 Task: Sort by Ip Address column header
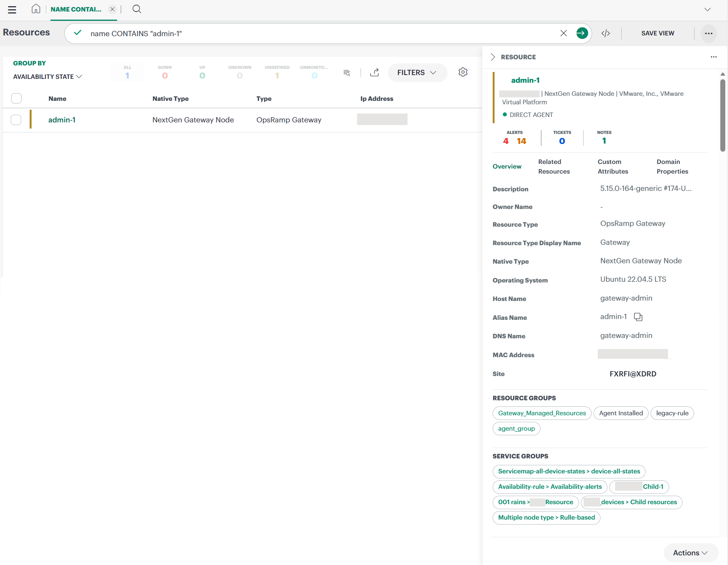[x=377, y=99]
